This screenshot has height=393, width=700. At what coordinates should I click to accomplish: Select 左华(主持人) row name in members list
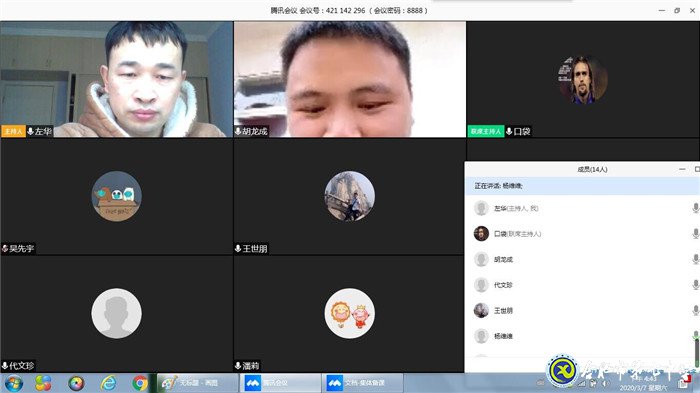(516, 209)
